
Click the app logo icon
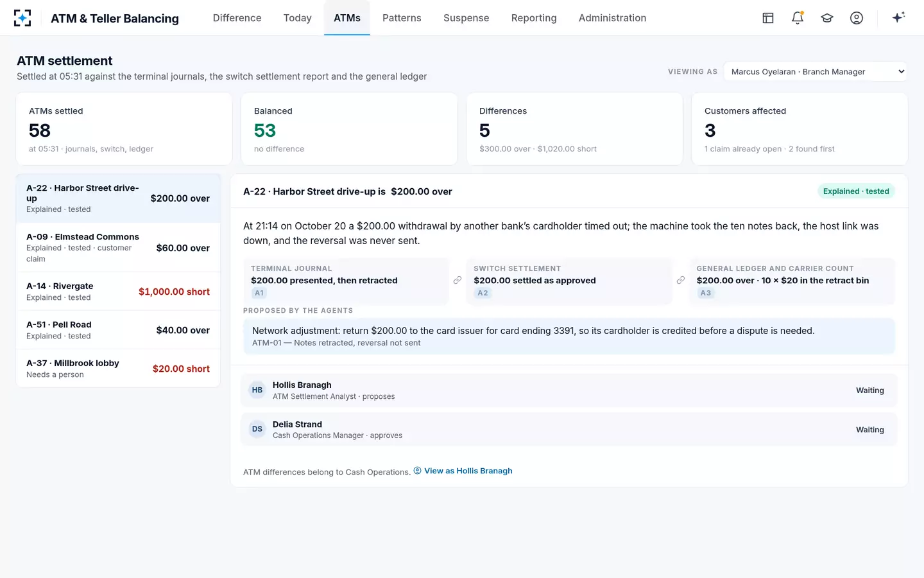tap(22, 18)
